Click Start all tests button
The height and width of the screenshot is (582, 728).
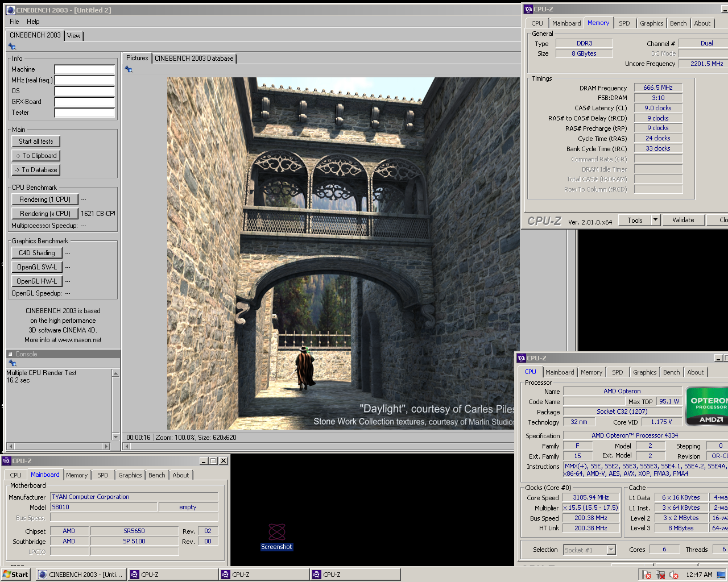(36, 142)
